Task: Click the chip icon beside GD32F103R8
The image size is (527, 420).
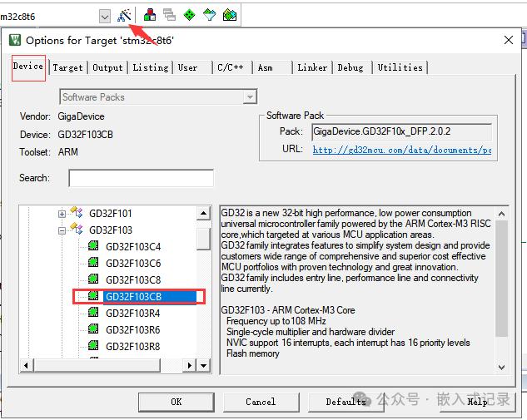Action: [x=93, y=345]
